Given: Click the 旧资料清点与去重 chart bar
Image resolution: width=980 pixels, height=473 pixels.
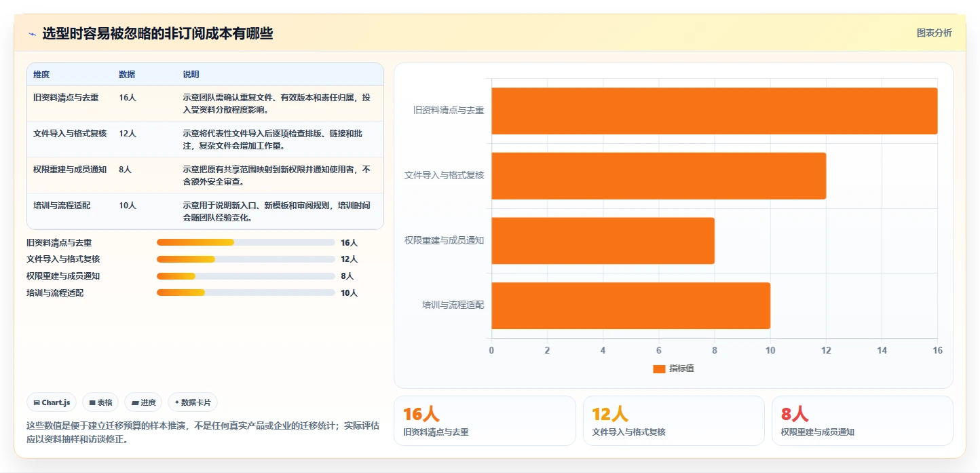Looking at the screenshot, I should tap(715, 111).
